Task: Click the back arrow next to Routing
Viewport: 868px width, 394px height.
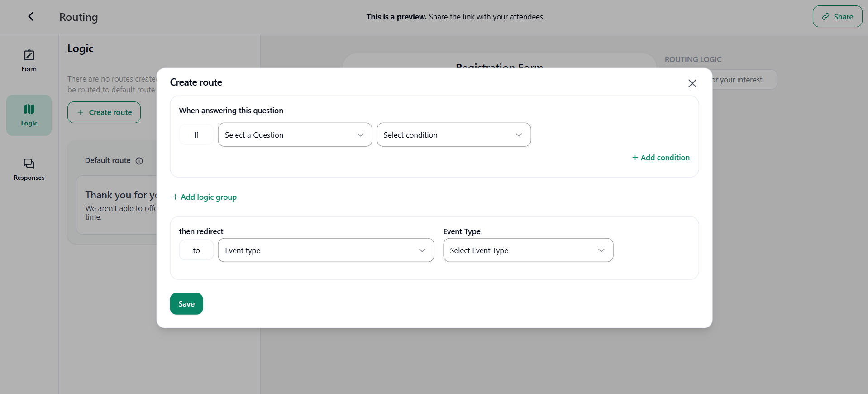Action: [31, 17]
